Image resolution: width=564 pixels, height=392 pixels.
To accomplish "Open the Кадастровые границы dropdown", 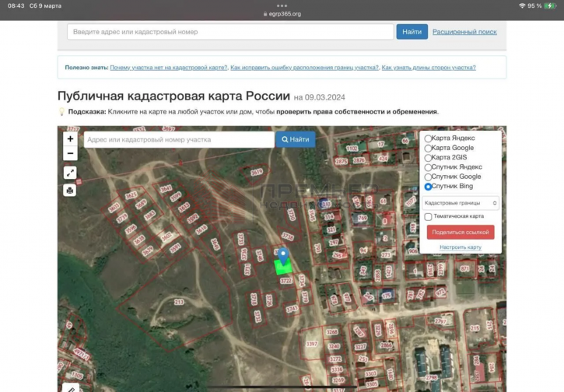I will pos(461,202).
